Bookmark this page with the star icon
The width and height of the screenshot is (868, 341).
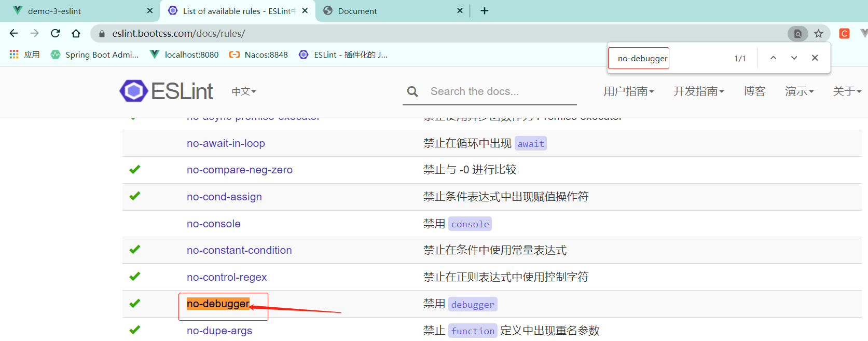pos(819,34)
